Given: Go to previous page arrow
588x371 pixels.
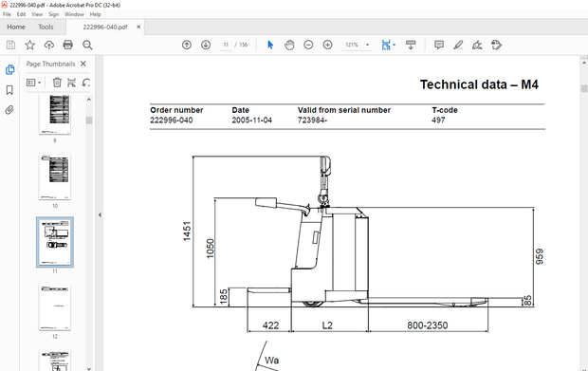Looking at the screenshot, I should click(x=187, y=45).
